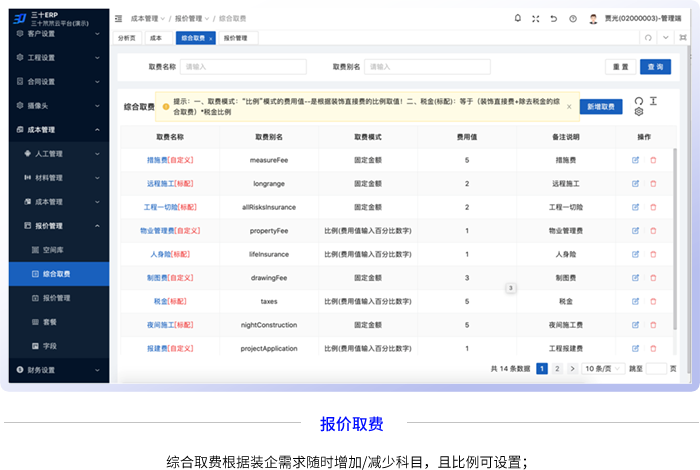Open the 报价管理 tab
The height and width of the screenshot is (470, 700).
point(237,38)
